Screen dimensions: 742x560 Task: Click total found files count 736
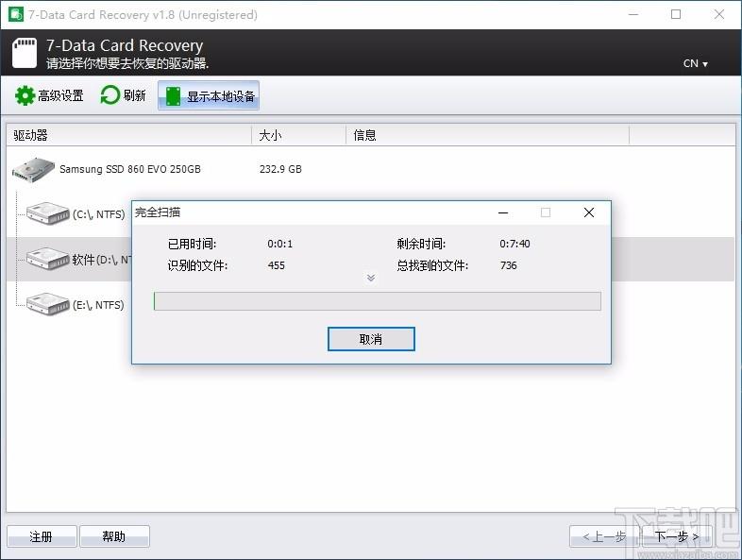pos(509,265)
